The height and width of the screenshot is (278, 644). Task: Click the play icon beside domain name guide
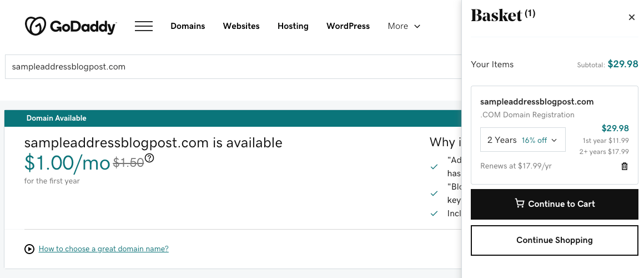pyautogui.click(x=29, y=249)
